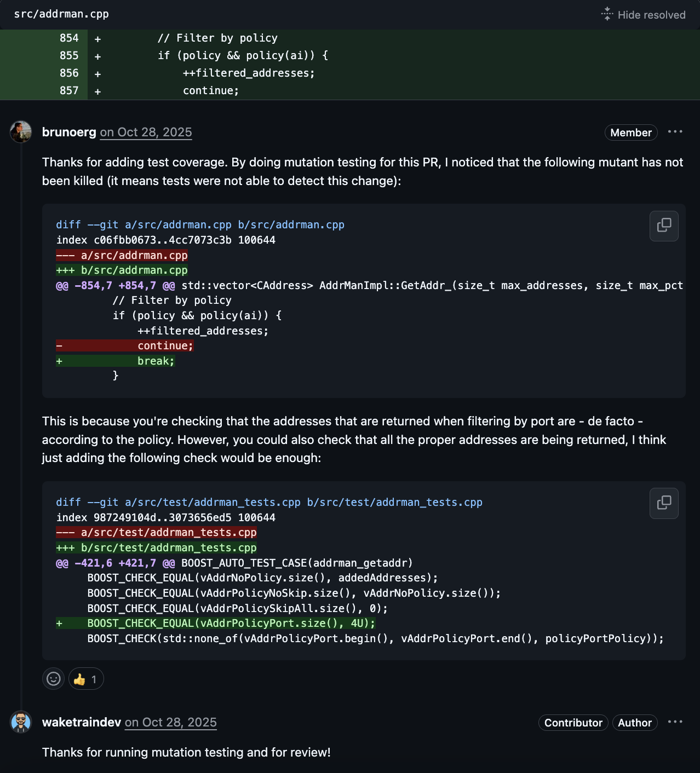Visit waketraindev username link
700x773 pixels.
[x=82, y=723]
